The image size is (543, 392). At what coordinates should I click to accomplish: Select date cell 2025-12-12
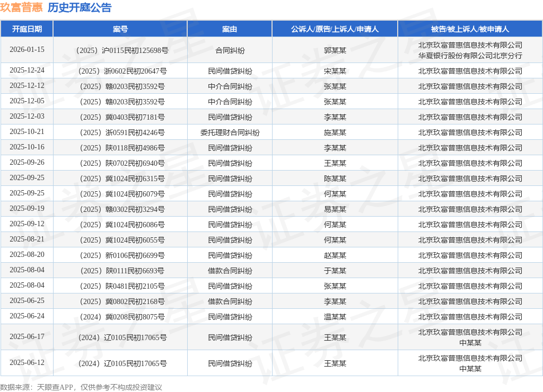[27, 85]
